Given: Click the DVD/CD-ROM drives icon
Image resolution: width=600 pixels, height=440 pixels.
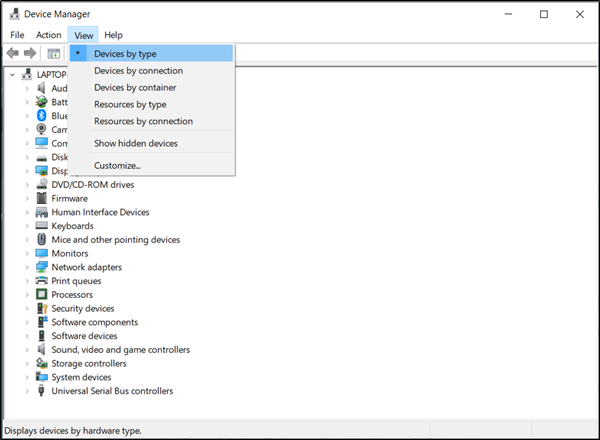Looking at the screenshot, I should click(x=41, y=184).
